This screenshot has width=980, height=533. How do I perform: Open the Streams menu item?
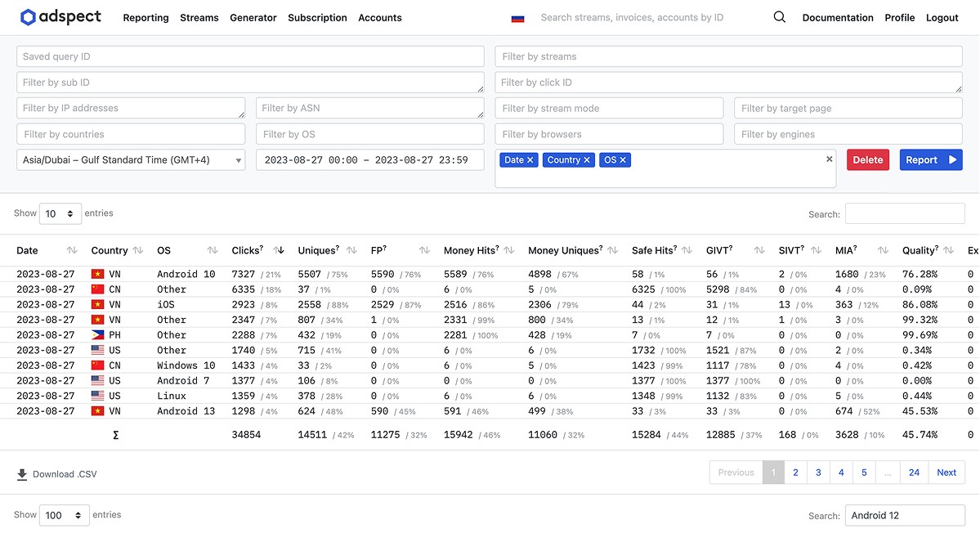(x=199, y=18)
